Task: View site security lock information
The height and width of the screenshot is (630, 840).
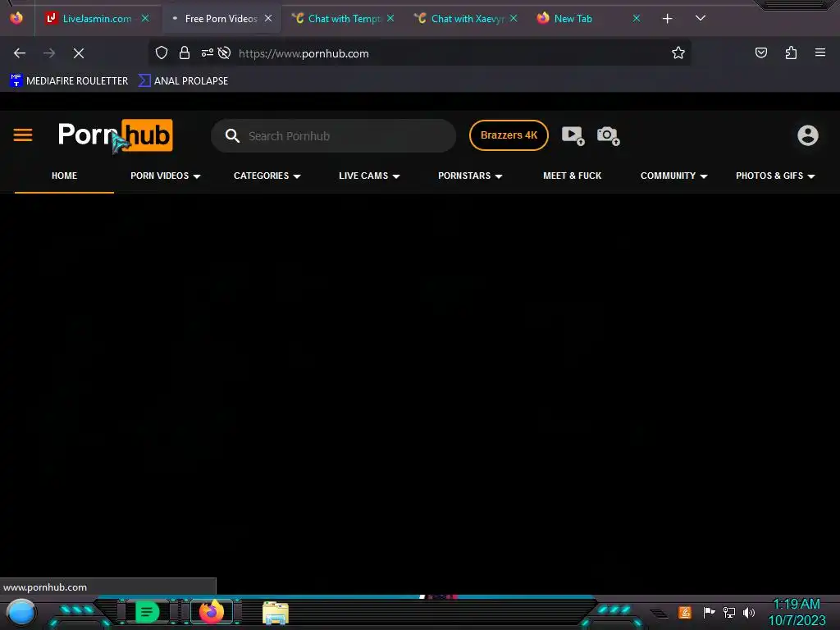Action: coord(185,52)
